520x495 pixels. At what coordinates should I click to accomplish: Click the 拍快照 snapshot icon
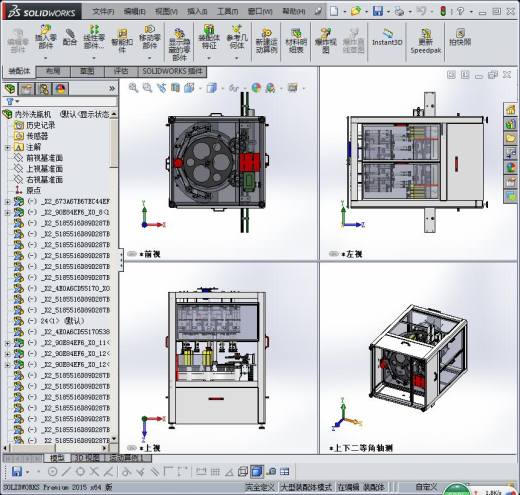coord(460,37)
